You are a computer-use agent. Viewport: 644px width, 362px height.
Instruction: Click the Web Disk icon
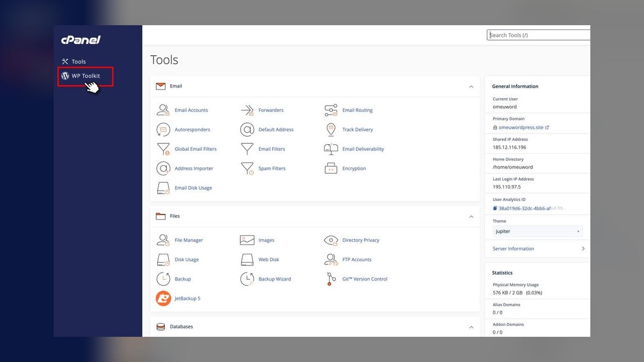tap(247, 260)
